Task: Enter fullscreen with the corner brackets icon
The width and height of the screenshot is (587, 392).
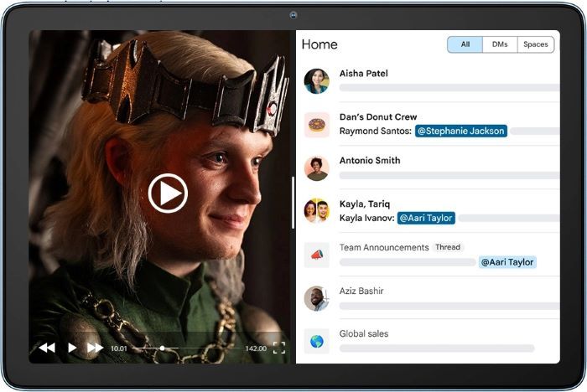Action: [279, 348]
